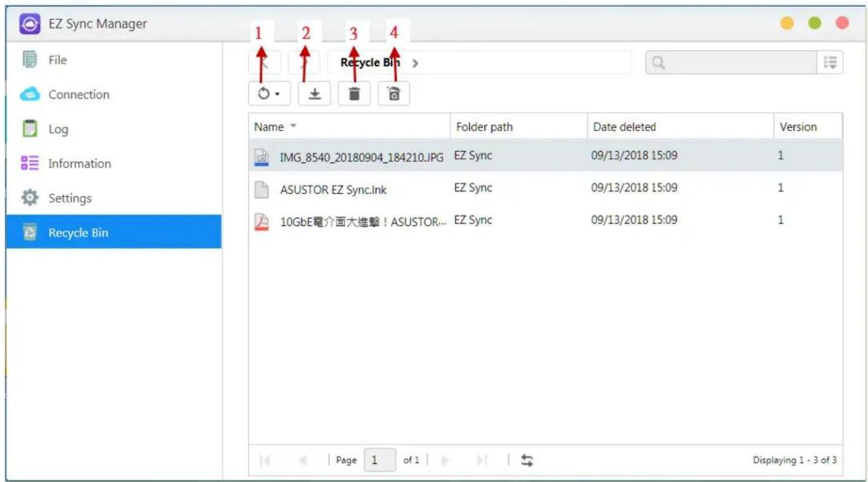Open the Information section in sidebar

click(114, 163)
